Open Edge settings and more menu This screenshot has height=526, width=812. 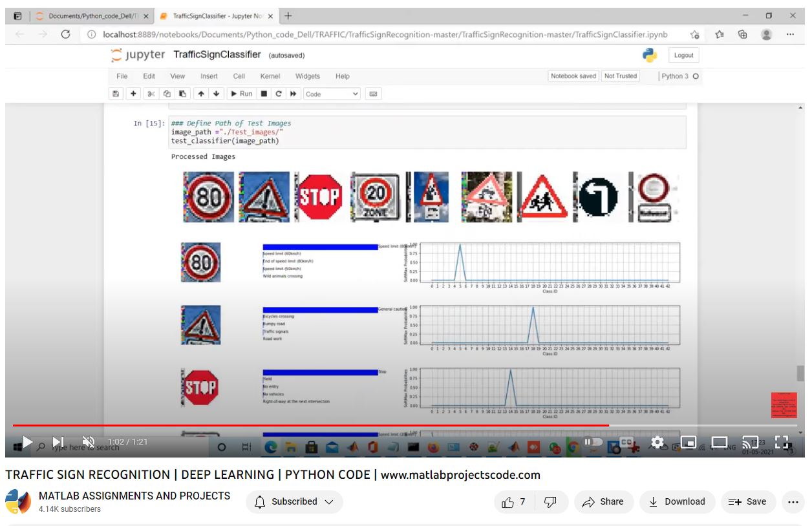791,34
